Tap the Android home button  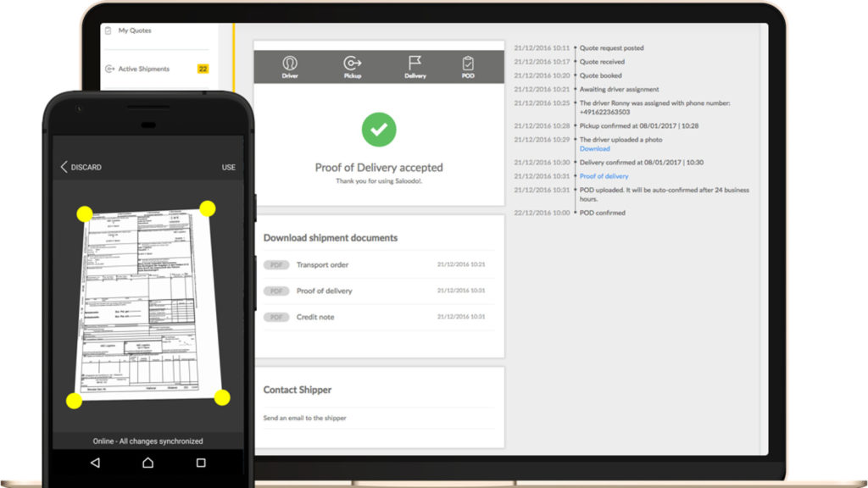(147, 463)
